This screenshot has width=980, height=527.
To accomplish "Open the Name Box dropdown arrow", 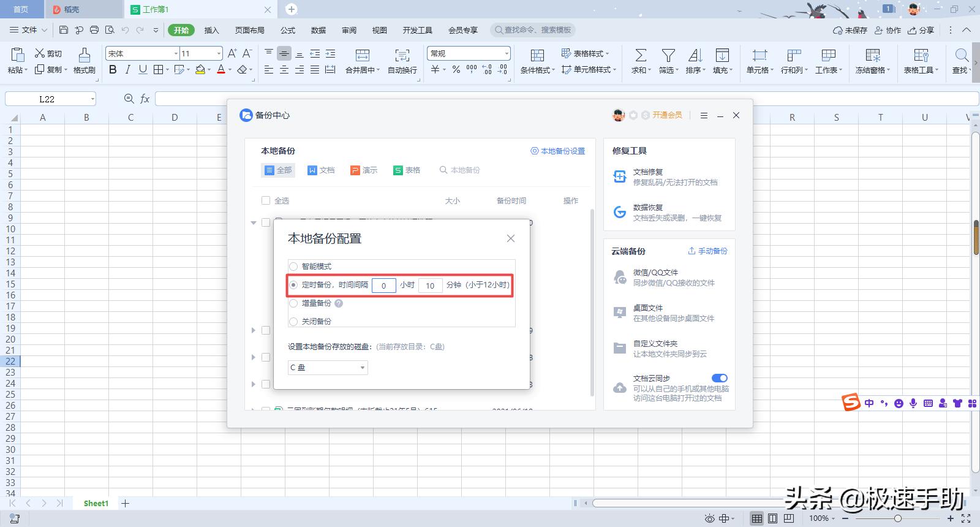I will click(92, 99).
